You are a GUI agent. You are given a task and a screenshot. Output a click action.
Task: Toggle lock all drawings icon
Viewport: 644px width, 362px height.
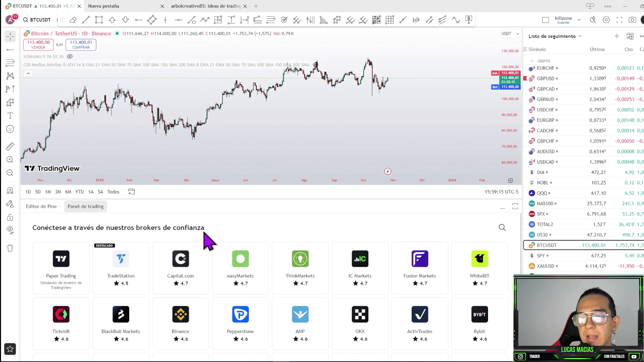pyautogui.click(x=10, y=218)
